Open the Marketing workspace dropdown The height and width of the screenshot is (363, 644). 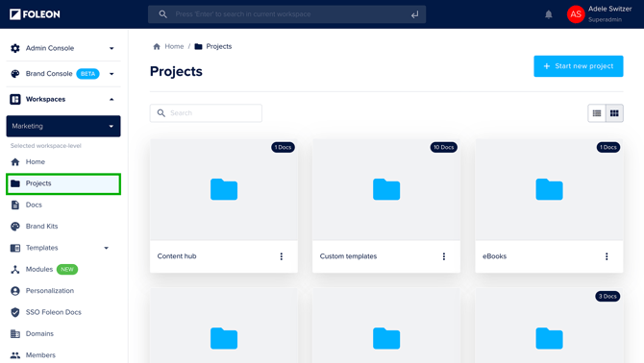63,126
